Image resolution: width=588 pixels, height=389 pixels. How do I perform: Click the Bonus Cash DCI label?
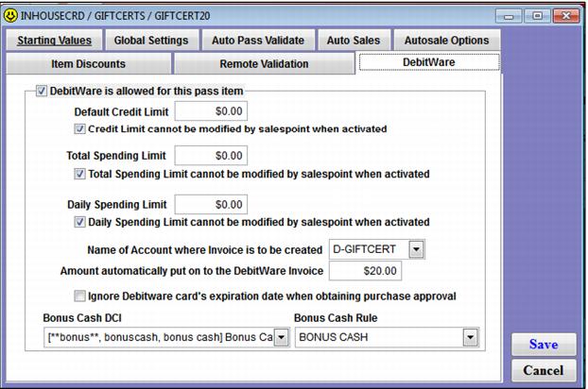82,318
